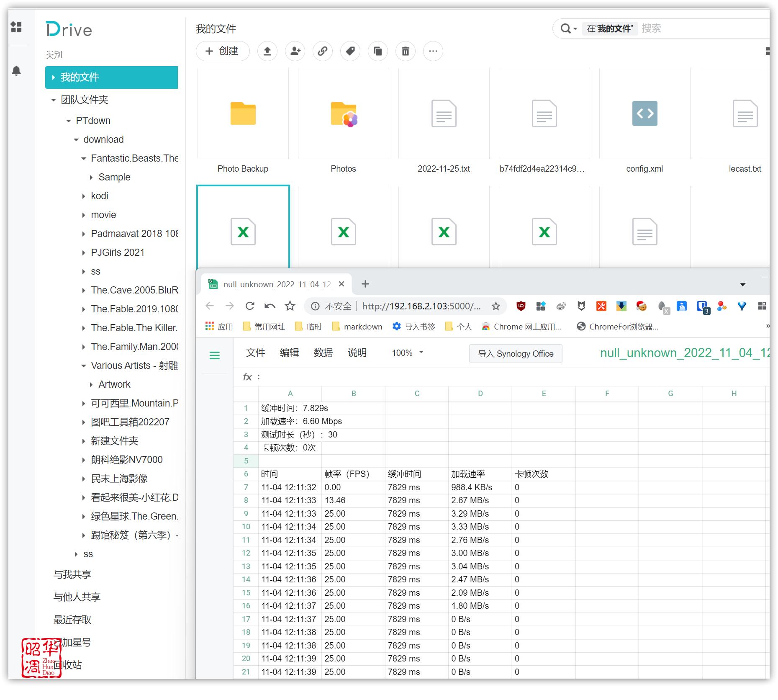778x700 pixels.
Task: Click the copy icon in Drive toolbar
Action: pos(378,51)
